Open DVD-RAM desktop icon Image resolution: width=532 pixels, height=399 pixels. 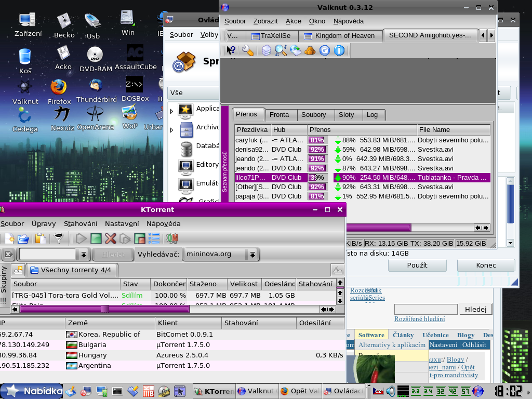pyautogui.click(x=96, y=59)
